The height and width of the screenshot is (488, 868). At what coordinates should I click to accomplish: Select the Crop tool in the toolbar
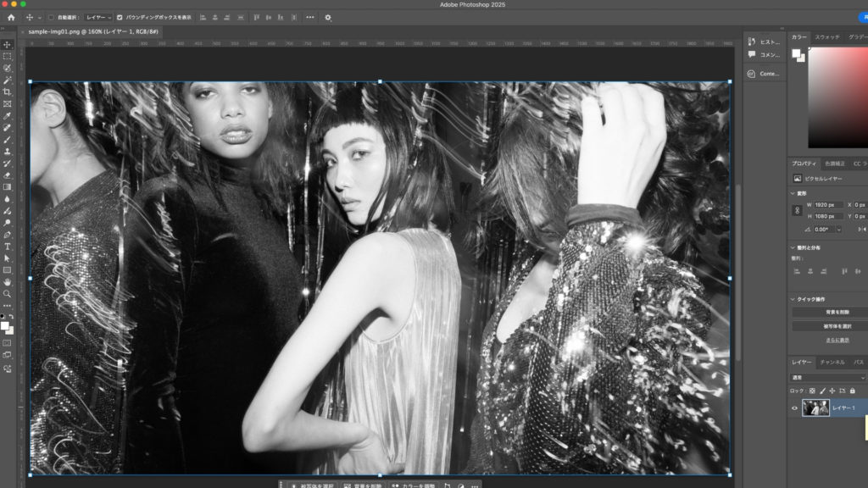(x=7, y=91)
